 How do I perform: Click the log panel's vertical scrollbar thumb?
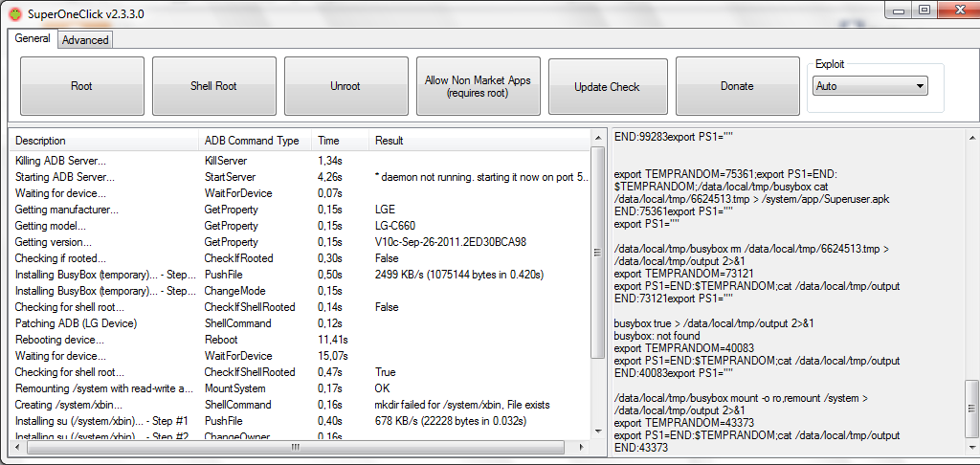pyautogui.click(x=972, y=409)
